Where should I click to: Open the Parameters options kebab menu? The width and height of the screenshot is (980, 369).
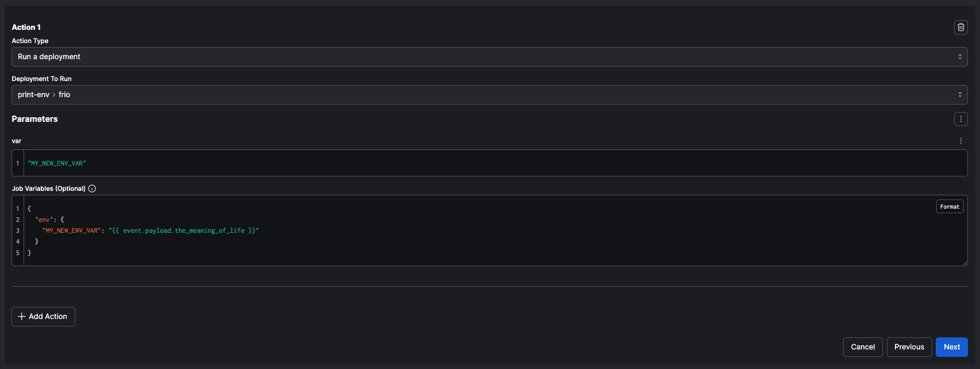click(960, 118)
